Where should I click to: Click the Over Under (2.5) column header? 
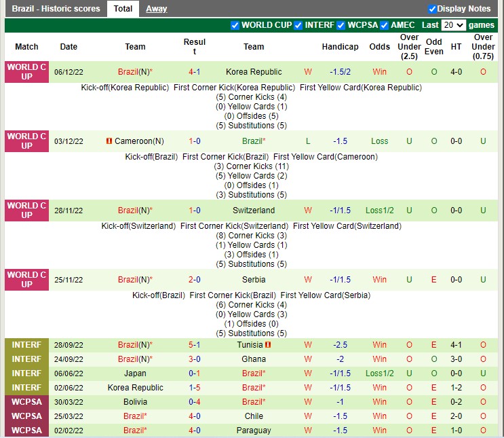point(409,47)
